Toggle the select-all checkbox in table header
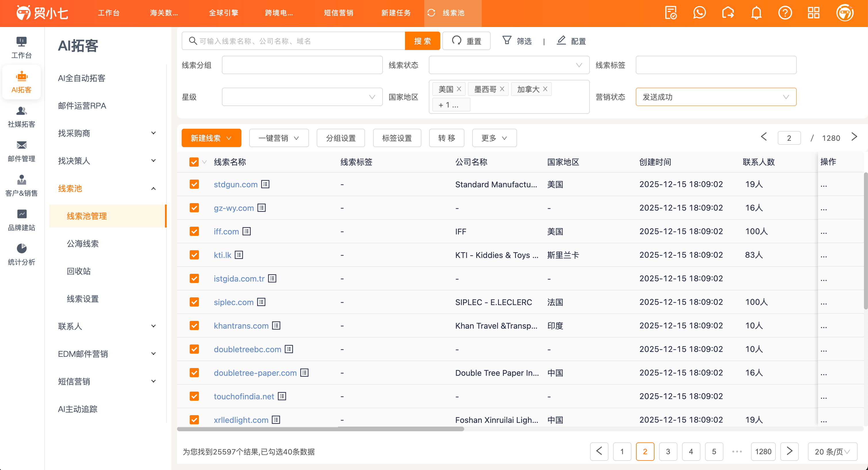Viewport: 868px width, 470px height. point(194,162)
